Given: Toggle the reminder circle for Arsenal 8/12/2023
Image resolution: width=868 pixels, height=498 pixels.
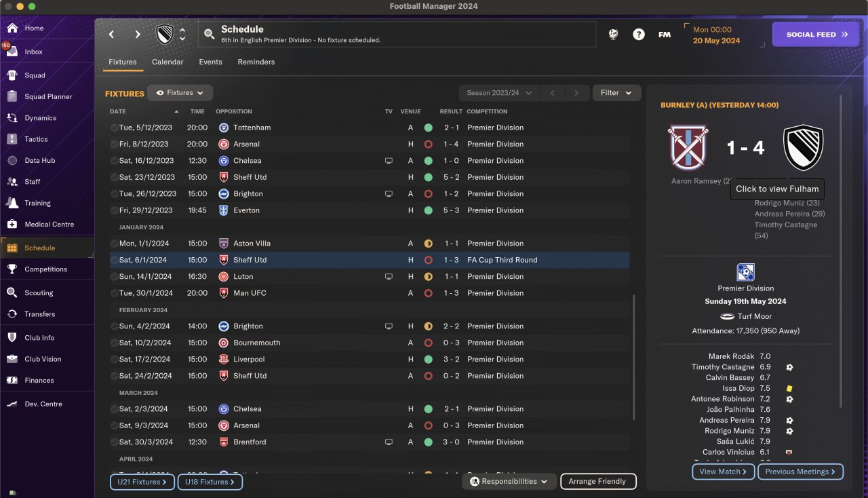Looking at the screenshot, I should 114,144.
